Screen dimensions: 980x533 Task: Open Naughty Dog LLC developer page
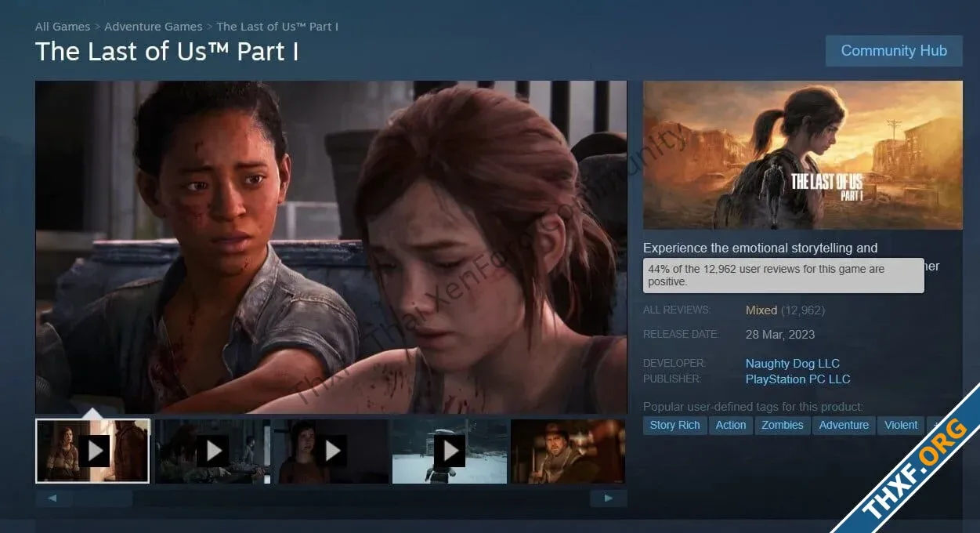793,364
